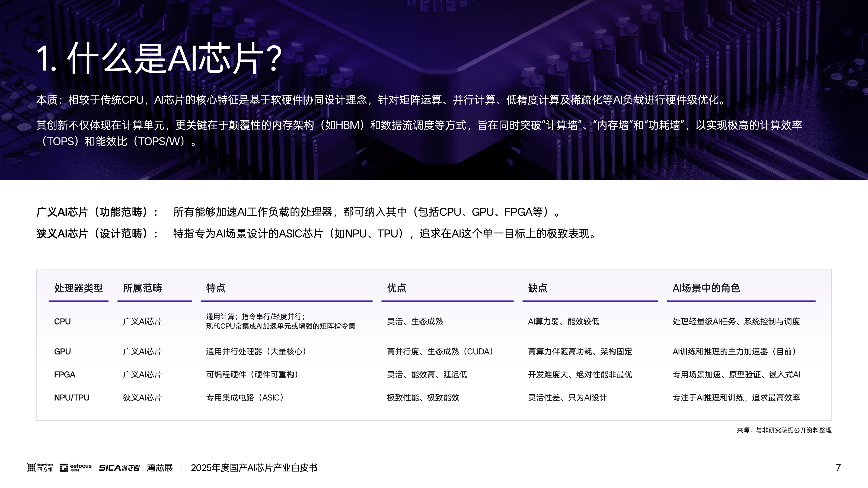Select the GPU row label
The width and height of the screenshot is (868, 488).
tap(62, 351)
